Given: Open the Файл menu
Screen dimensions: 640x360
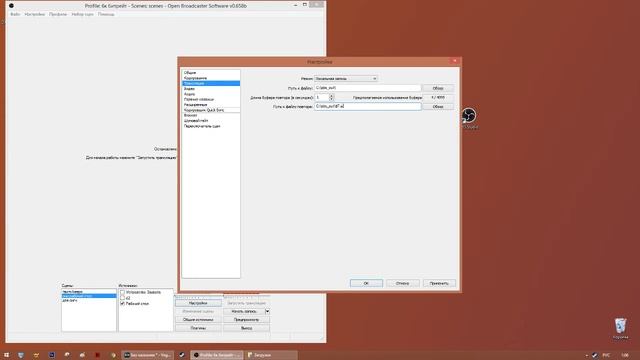Looking at the screenshot, I should tap(15, 14).
